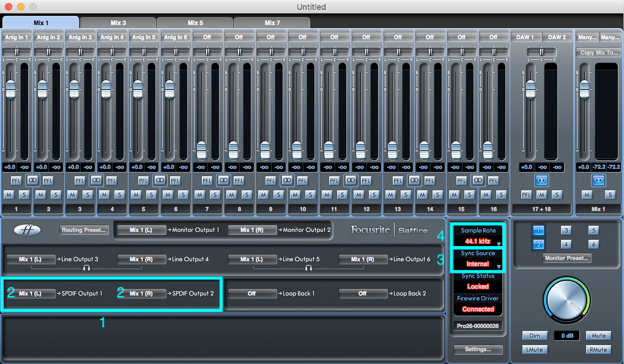Click the Focusrite ff logo
This screenshot has height=364, width=624.
point(26,231)
